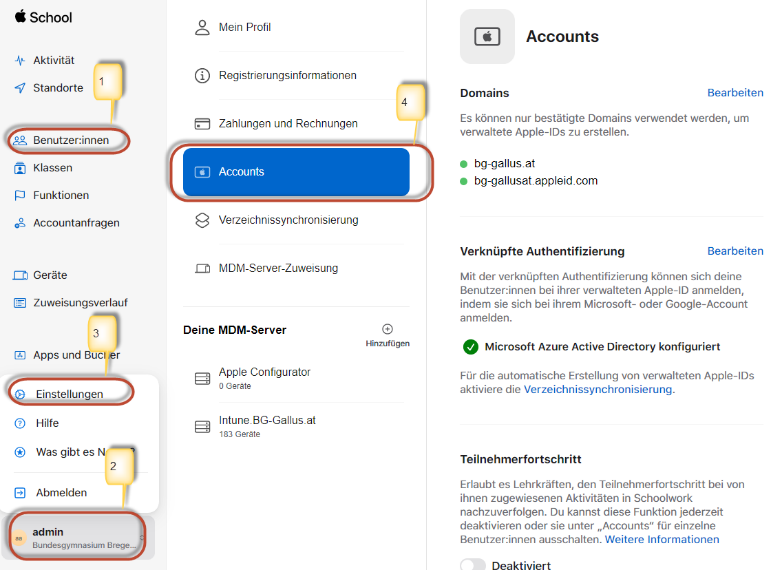Click the Geräte device icon
The width and height of the screenshot is (782, 570).
point(20,275)
